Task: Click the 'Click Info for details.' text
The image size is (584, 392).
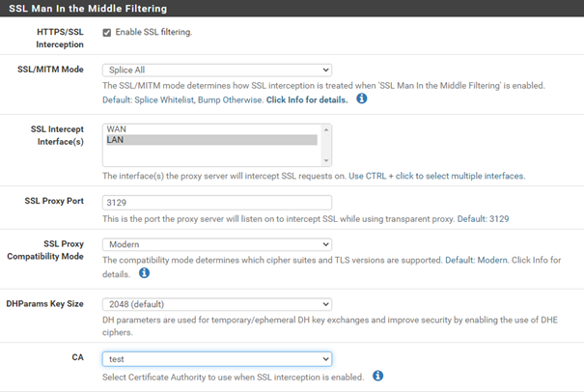Action: (307, 99)
